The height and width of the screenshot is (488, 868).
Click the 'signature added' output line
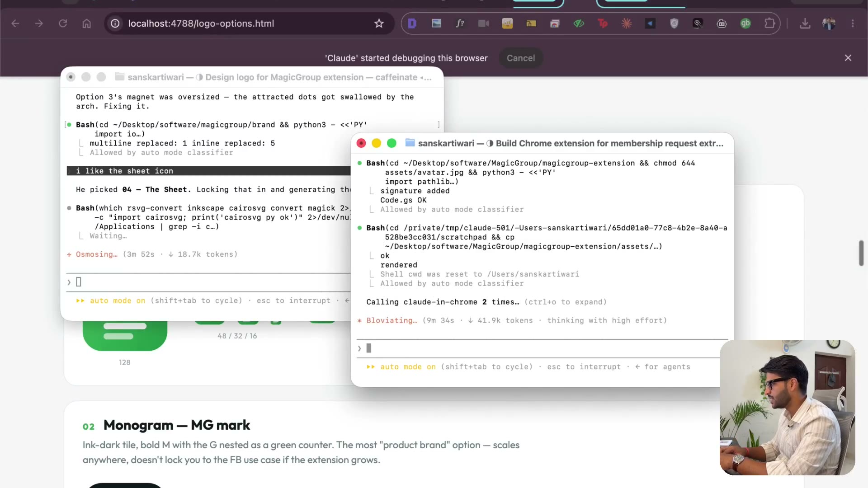click(415, 191)
